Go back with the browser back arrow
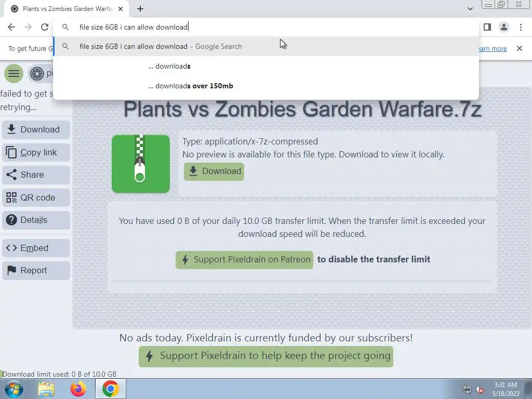The height and width of the screenshot is (399, 532). click(x=11, y=27)
